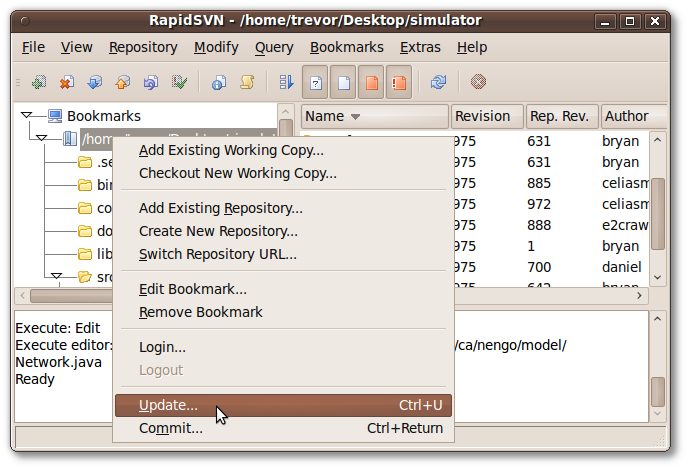The width and height of the screenshot is (688, 469).
Task: Sort by the Rep. Rev. column header
Action: 562,116
